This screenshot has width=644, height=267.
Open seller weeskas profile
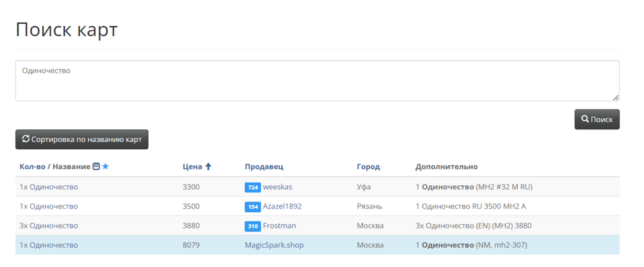pos(278,187)
